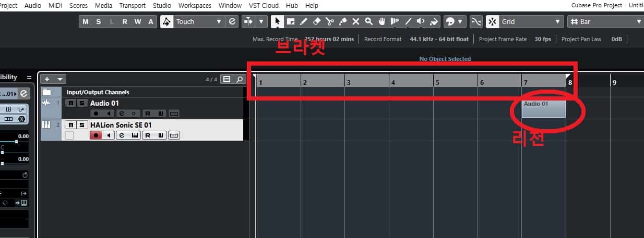Open the Project menu
The image size is (644, 238).
7,5
